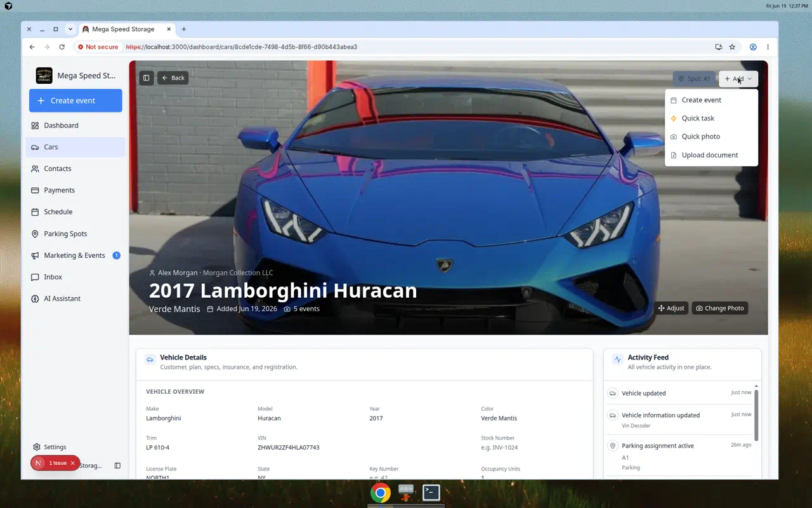812x508 pixels.
Task: Open Chrome from the dock
Action: (x=381, y=493)
